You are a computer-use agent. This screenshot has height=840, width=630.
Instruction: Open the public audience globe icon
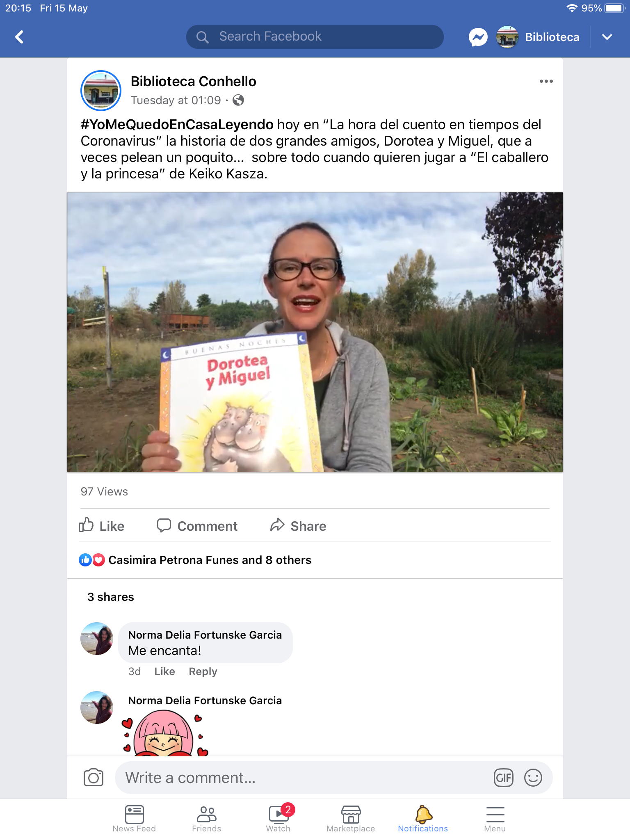(x=238, y=100)
